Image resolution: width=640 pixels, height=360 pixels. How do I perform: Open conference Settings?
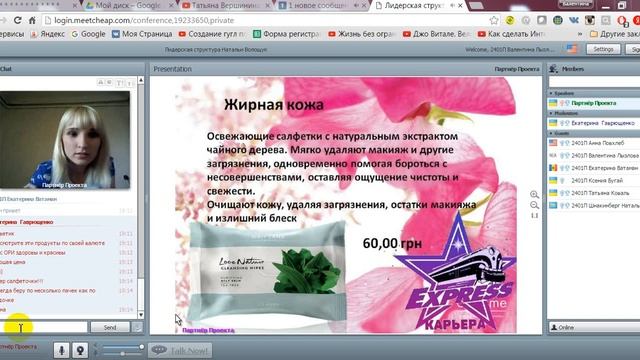tap(603, 49)
